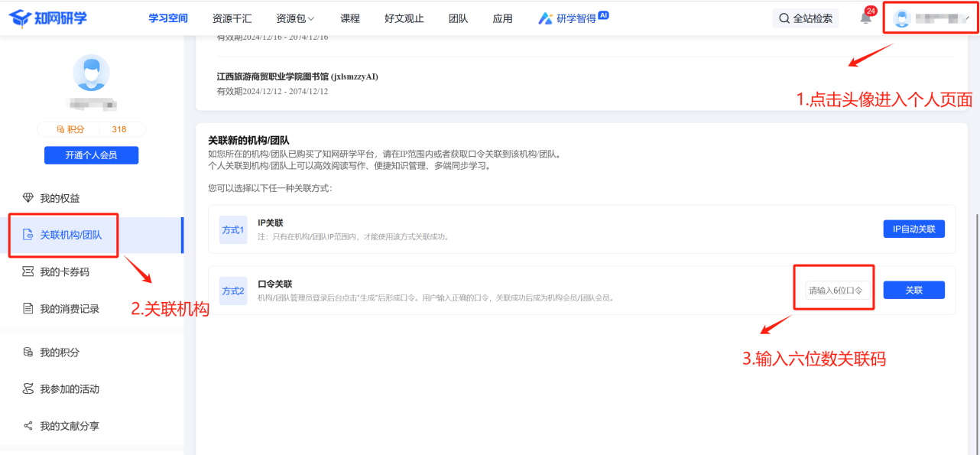The width and height of the screenshot is (980, 455).
Task: Click the IP自动关联 button
Action: pyautogui.click(x=913, y=229)
